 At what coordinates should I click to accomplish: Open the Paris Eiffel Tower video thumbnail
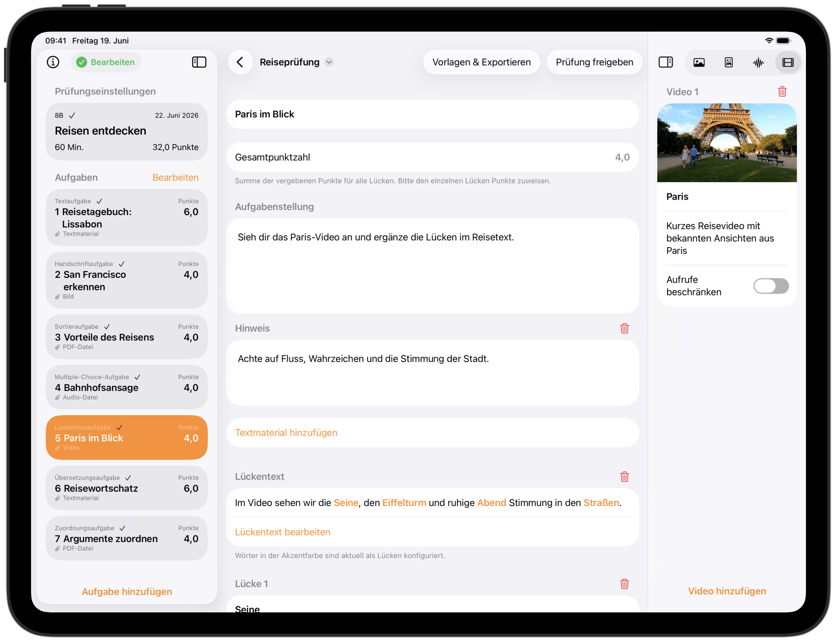pos(727,142)
